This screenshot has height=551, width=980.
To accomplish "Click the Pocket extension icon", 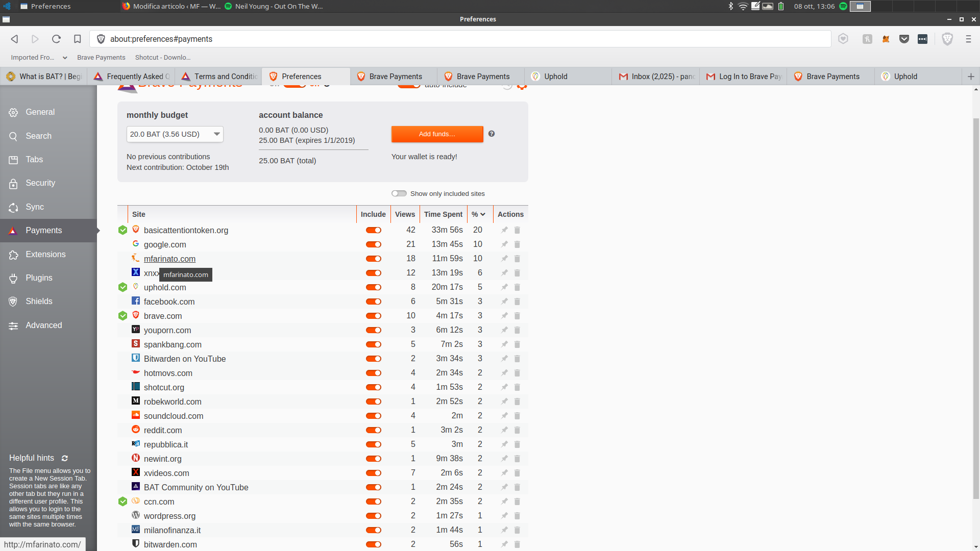I will click(x=904, y=39).
